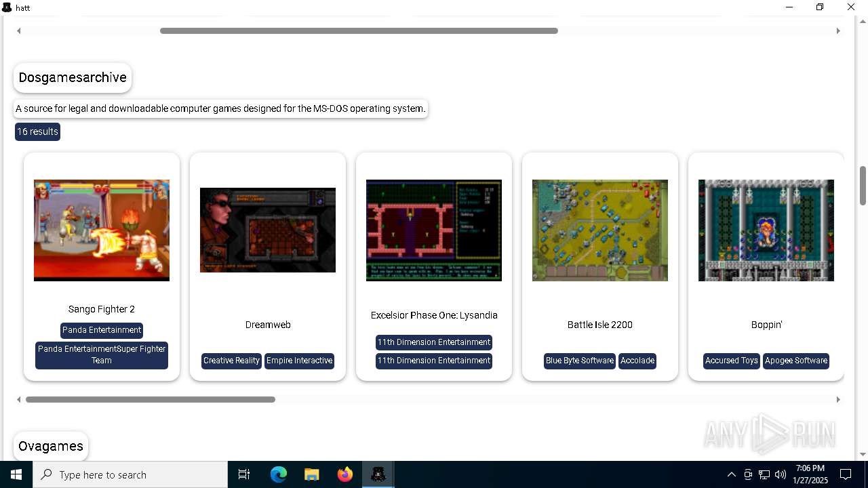Click the Creative Reality tag
Viewport: 868px width, 488px height.
[231, 361]
